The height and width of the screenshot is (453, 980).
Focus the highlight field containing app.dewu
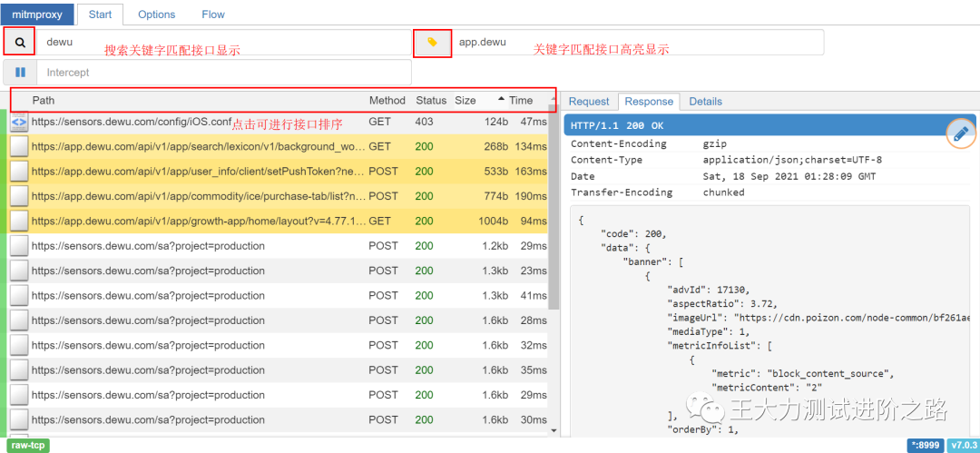point(636,42)
